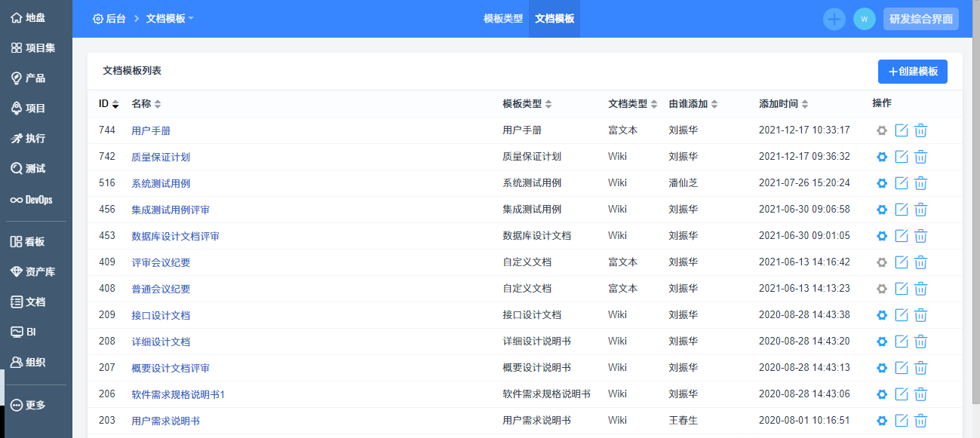Open the 研发综合界面 switcher
The width and height of the screenshot is (980, 438).
point(920,19)
